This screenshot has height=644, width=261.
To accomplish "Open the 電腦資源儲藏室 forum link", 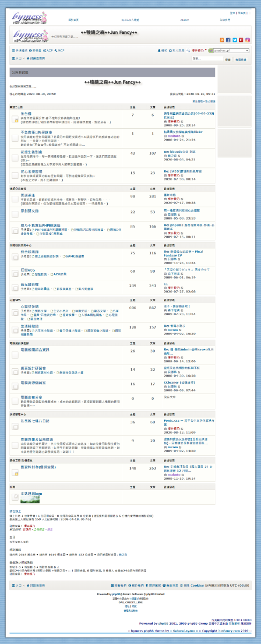I will 32,383.
